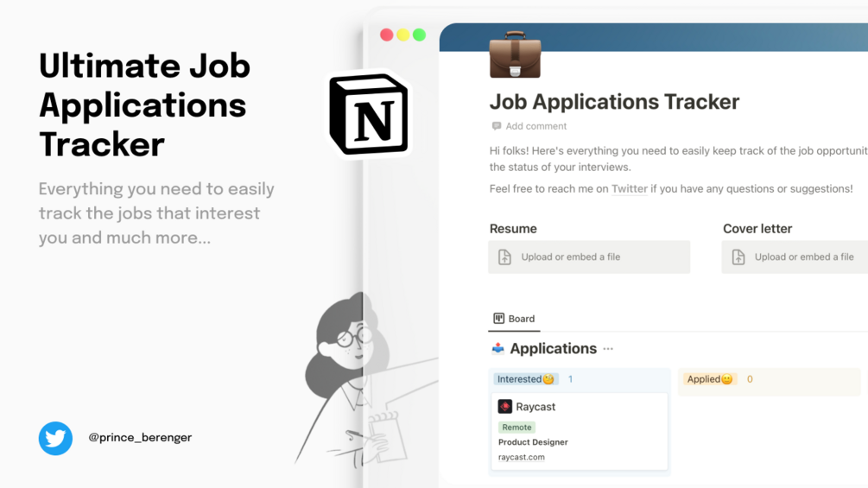
Task: Click the Notion logo icon
Action: point(369,114)
